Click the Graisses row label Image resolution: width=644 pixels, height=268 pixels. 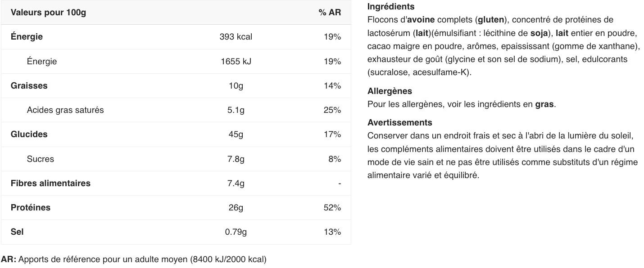pos(29,85)
